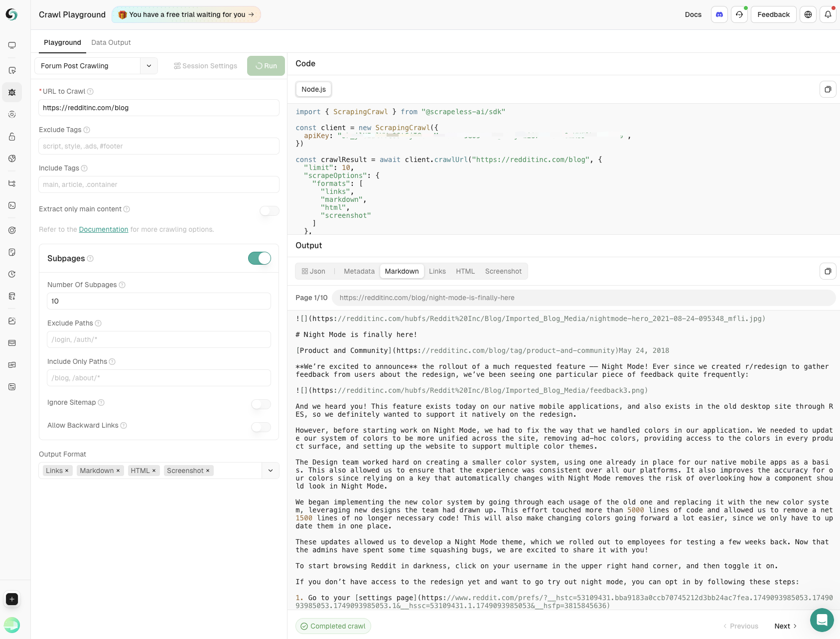Edit the URL to Crawl field
Image resolution: width=840 pixels, height=639 pixels.
coord(159,108)
